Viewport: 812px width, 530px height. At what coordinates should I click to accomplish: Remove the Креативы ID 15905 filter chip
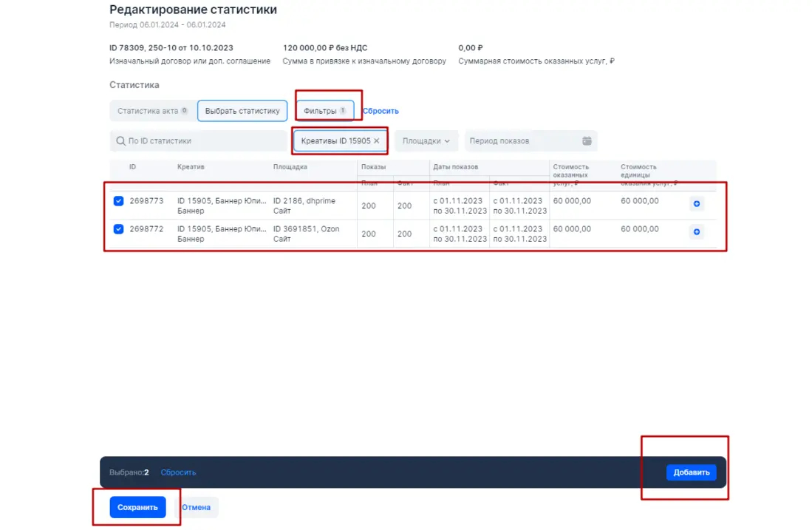coord(377,141)
